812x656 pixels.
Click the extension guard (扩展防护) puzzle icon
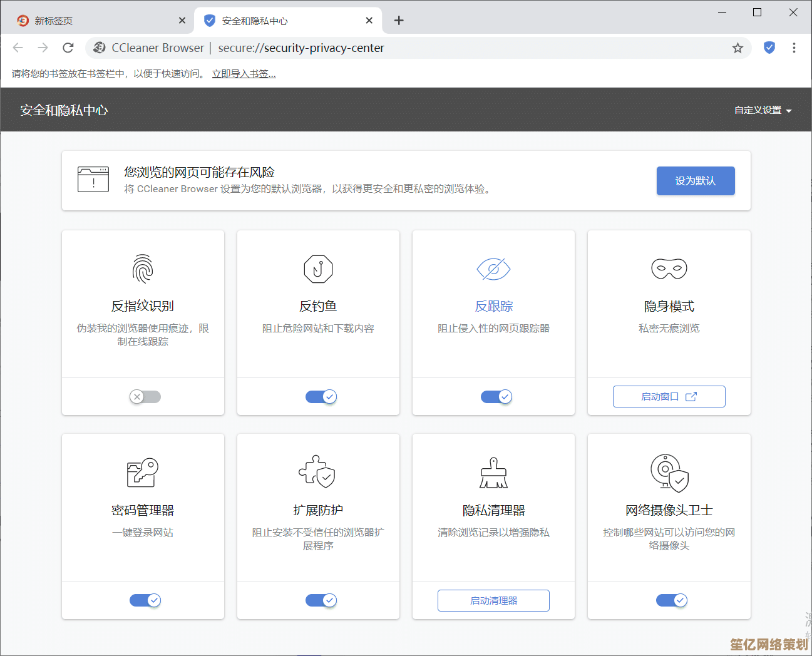coord(317,472)
